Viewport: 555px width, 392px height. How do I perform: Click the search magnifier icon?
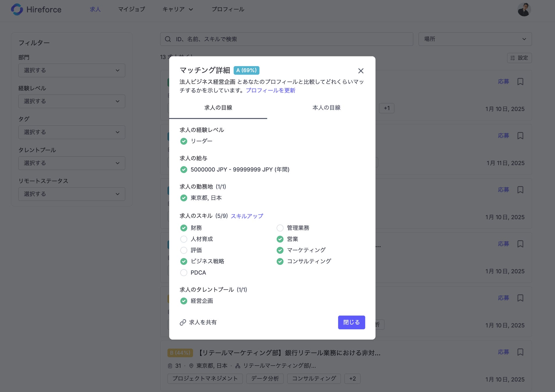pyautogui.click(x=168, y=39)
